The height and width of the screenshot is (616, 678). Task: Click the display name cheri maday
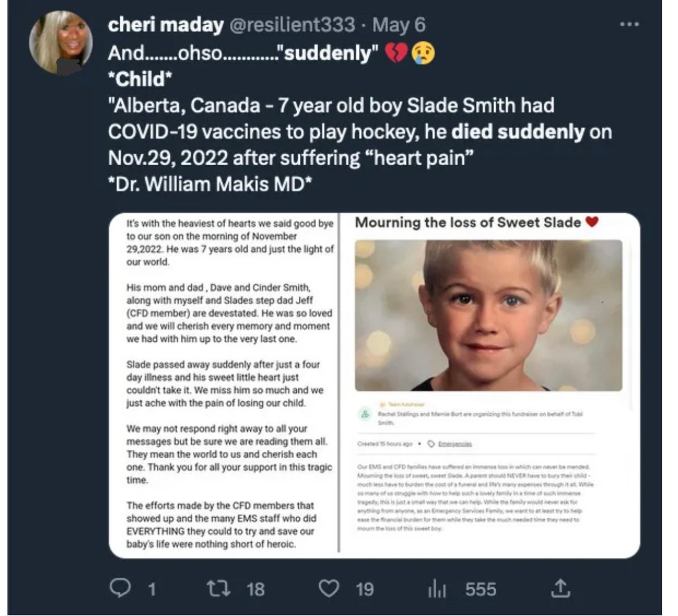click(165, 25)
